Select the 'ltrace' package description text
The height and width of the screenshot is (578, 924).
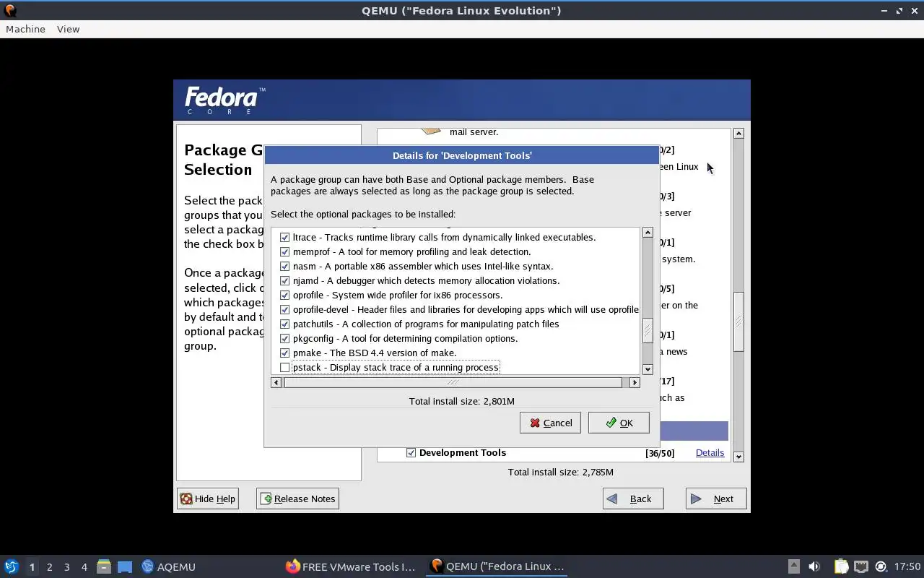pyautogui.click(x=444, y=237)
